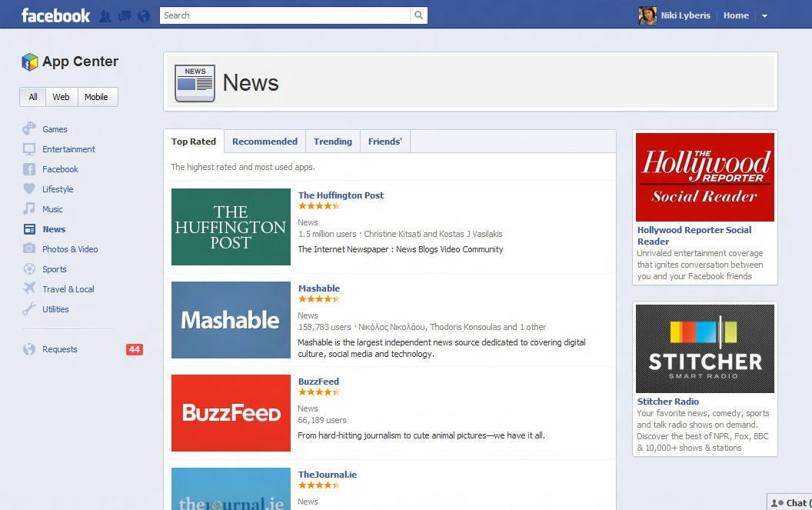Screen dimensions: 812x510
Task: Switch to the Trending tab
Action: (x=332, y=142)
